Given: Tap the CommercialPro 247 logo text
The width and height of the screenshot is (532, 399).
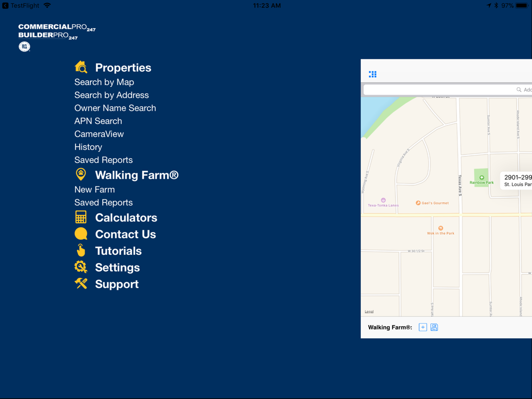Looking at the screenshot, I should [57, 27].
